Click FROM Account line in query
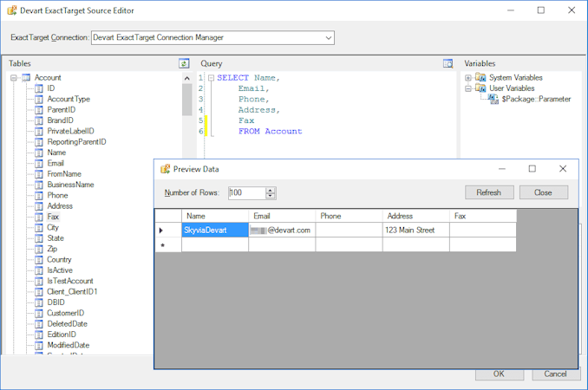The height and width of the screenshot is (390, 588). click(270, 132)
